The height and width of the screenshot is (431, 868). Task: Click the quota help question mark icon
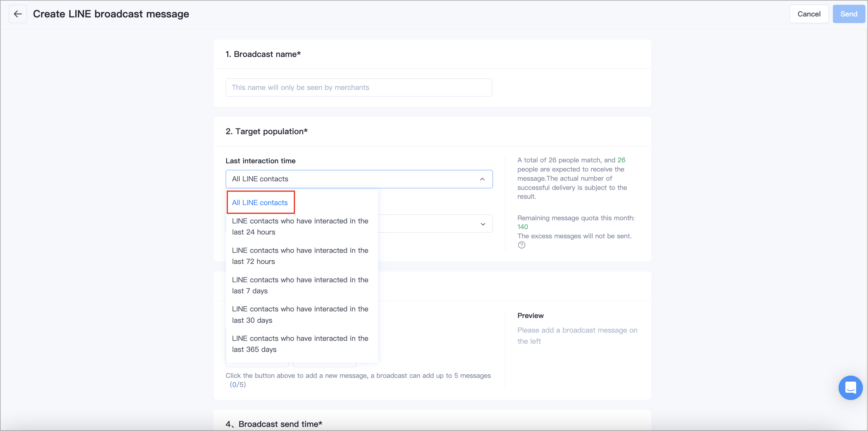click(x=521, y=245)
